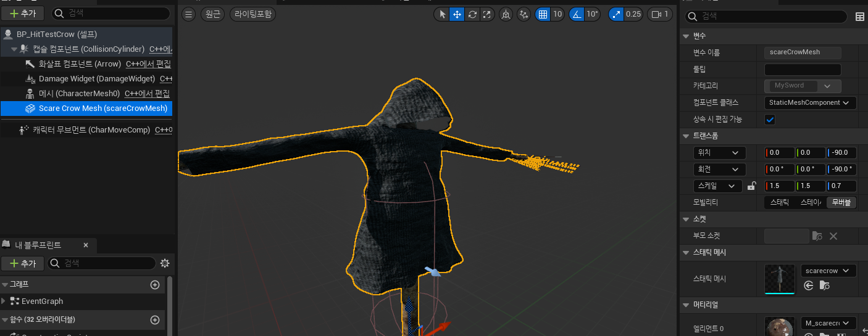Collapse the 함수 section
Image resolution: width=868 pixels, height=336 pixels.
pyautogui.click(x=5, y=320)
